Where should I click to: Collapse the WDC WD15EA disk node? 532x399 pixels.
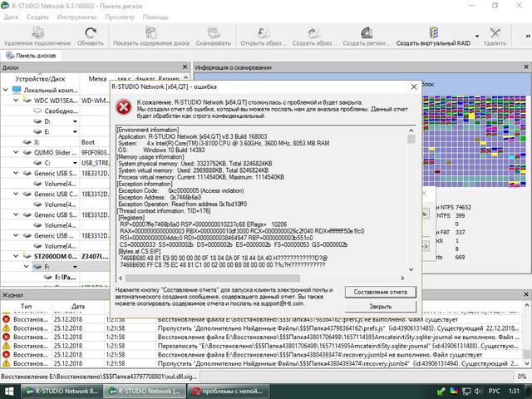click(16, 101)
